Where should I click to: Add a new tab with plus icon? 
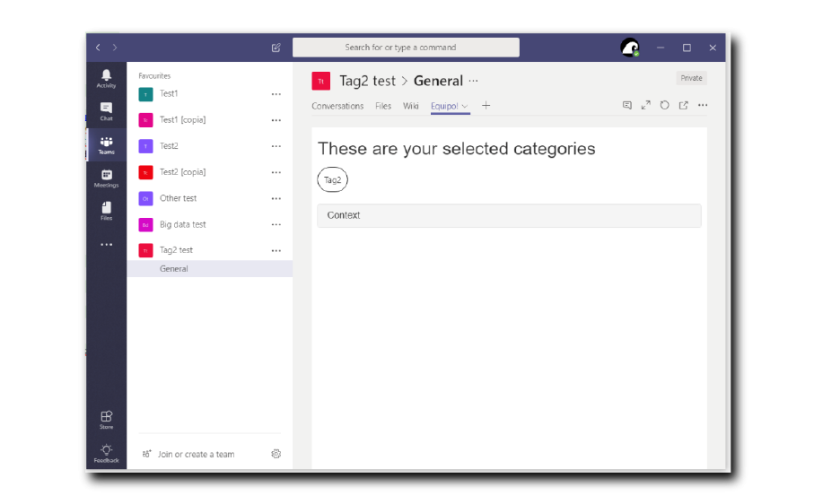point(486,106)
